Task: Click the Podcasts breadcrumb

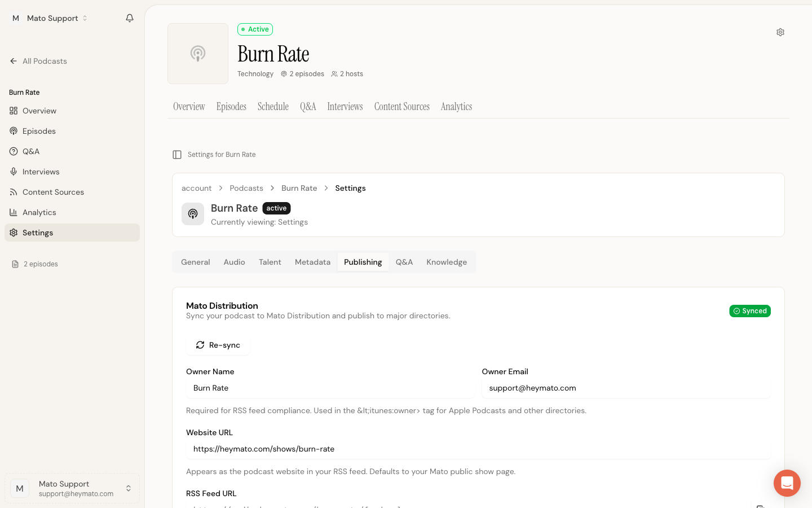Action: click(x=246, y=188)
